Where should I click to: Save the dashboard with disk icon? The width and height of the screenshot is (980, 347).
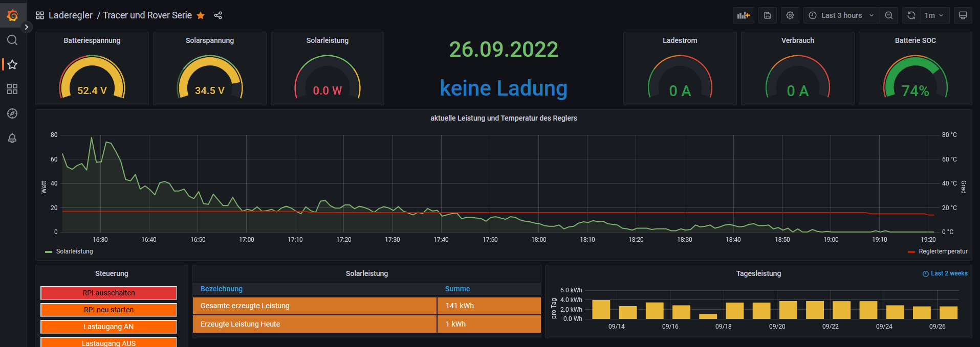pyautogui.click(x=768, y=15)
